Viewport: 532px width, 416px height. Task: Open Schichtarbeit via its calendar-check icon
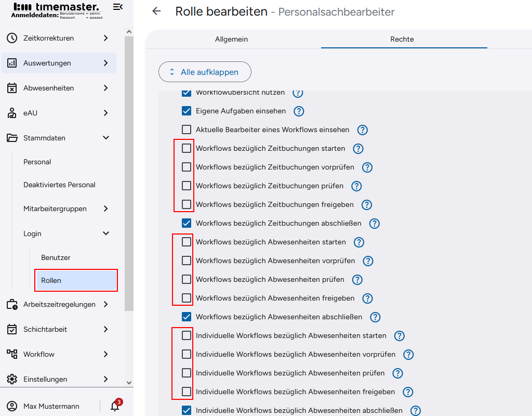pyautogui.click(x=11, y=329)
